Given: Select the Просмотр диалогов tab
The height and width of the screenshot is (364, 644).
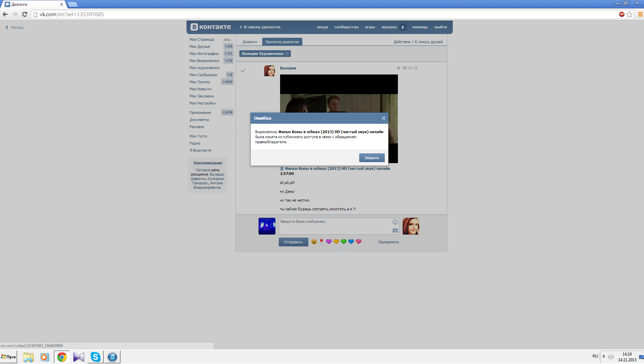Looking at the screenshot, I should tap(282, 42).
